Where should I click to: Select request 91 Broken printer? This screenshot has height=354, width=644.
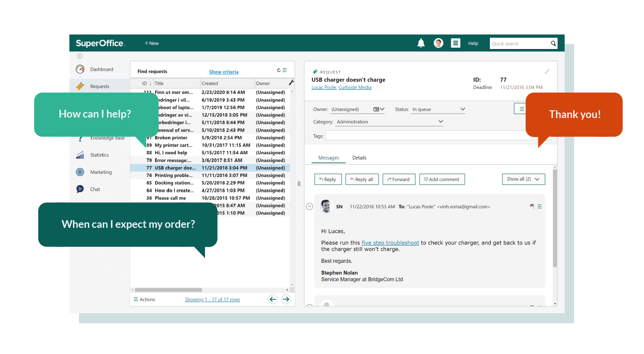point(210,138)
